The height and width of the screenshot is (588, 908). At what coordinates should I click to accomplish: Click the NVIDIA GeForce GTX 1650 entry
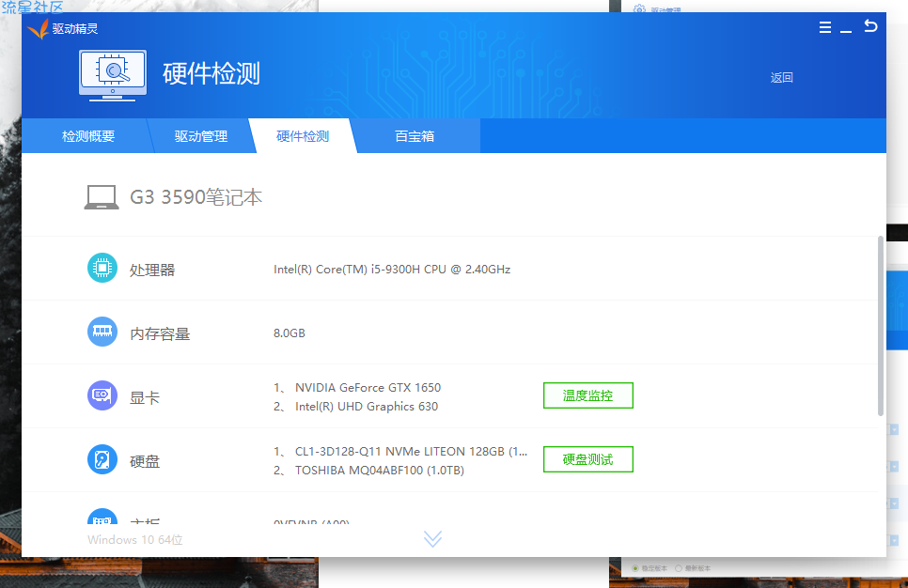point(368,388)
